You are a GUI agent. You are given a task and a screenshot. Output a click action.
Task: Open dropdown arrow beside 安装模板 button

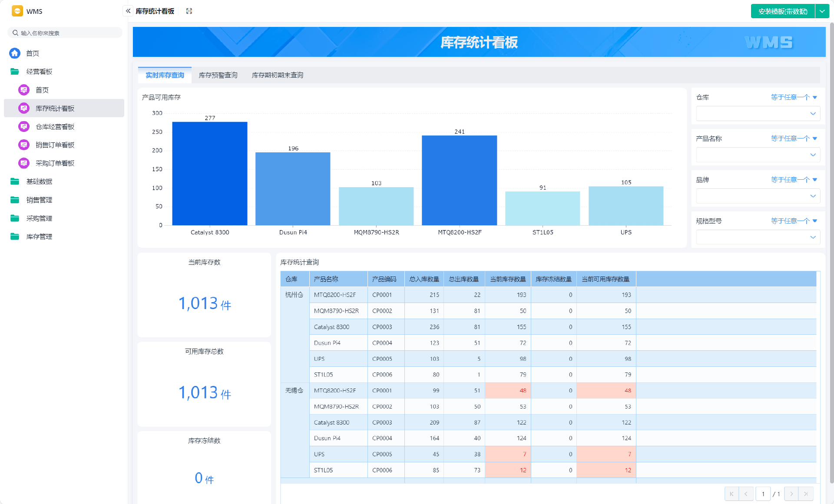click(822, 11)
